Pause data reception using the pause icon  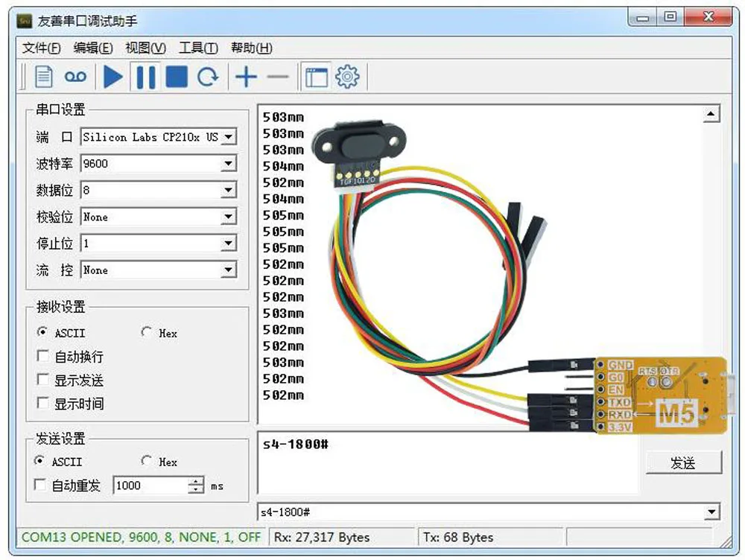145,75
